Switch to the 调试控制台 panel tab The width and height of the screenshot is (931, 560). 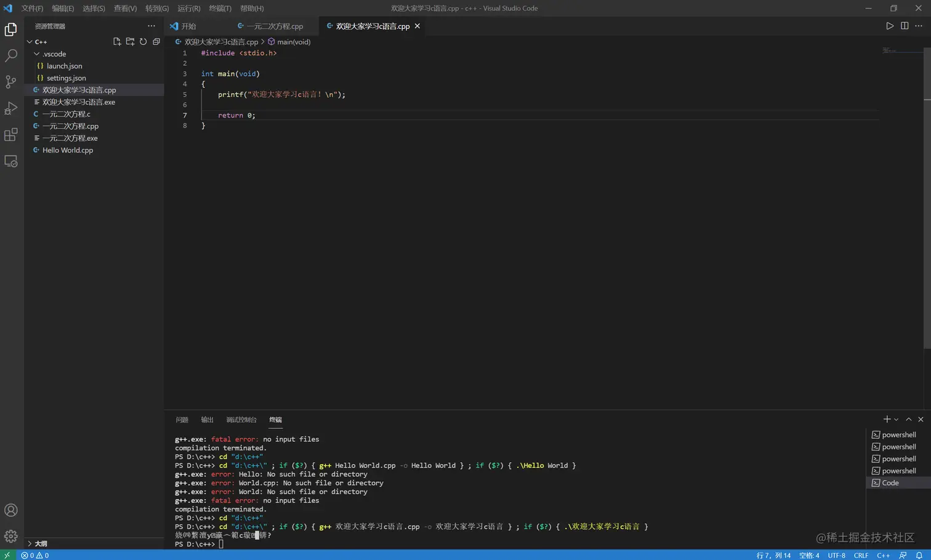click(x=241, y=420)
